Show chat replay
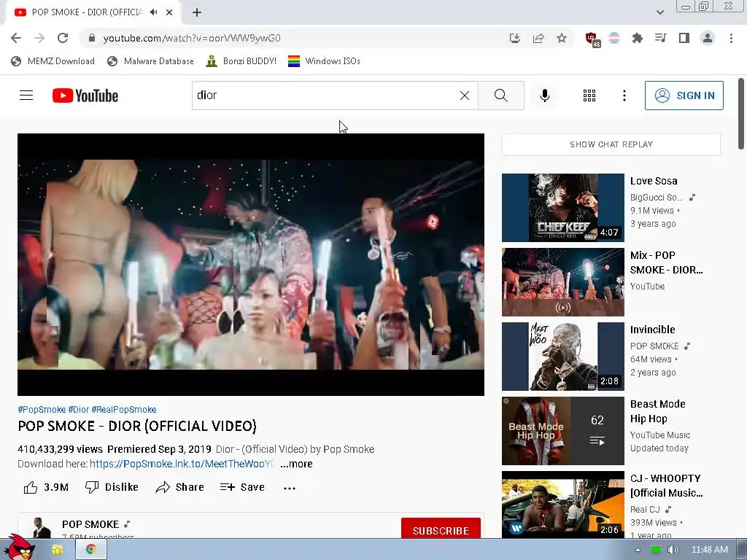The height and width of the screenshot is (560, 747). [611, 144]
